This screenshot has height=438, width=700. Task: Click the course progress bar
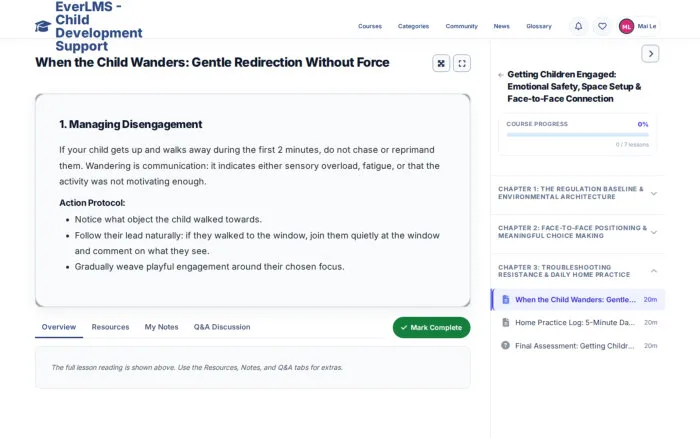tap(577, 134)
